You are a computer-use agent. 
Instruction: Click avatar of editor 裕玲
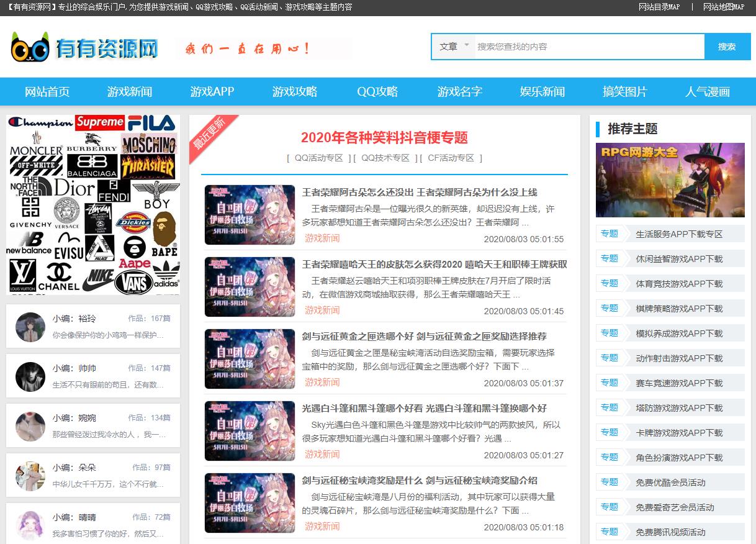(x=30, y=327)
